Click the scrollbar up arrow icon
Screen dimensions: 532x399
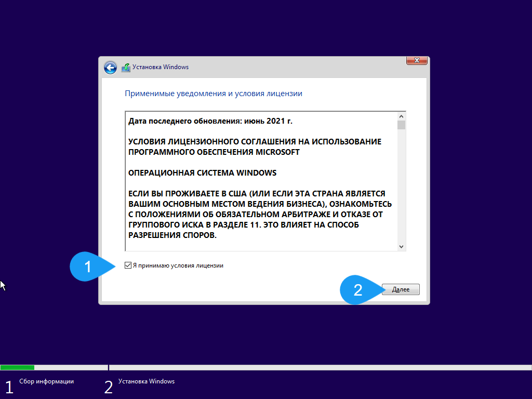(x=402, y=116)
